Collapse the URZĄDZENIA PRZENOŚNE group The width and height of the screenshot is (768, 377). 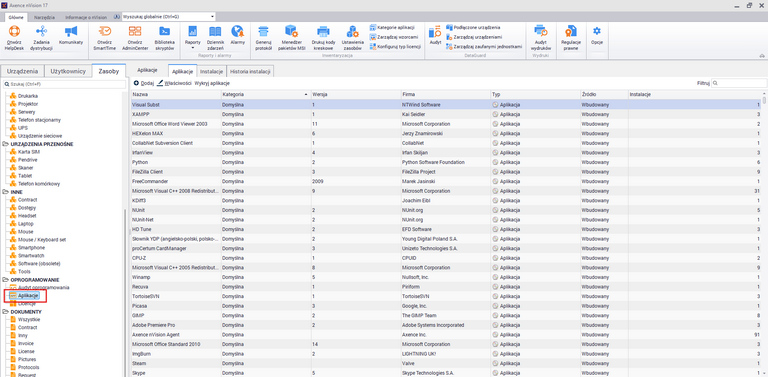(5, 144)
